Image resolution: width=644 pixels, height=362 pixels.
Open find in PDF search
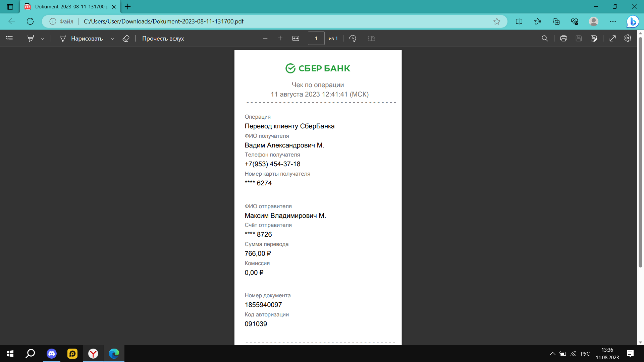coord(545,39)
